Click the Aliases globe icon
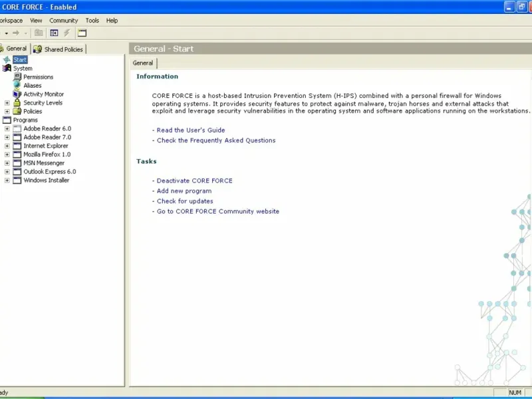This screenshot has width=532, height=399. coord(17,85)
